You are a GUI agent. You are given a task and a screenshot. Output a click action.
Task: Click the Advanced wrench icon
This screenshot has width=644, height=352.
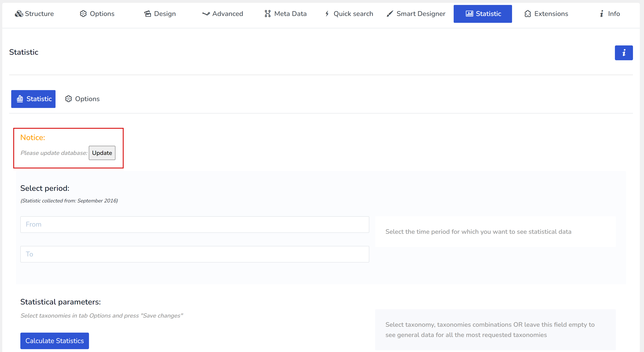[206, 14]
